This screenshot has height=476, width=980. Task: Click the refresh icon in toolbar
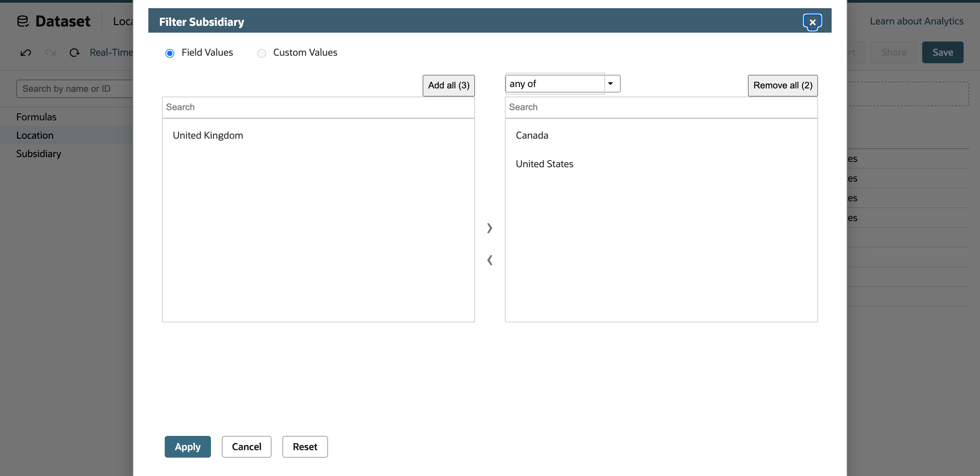pos(75,52)
